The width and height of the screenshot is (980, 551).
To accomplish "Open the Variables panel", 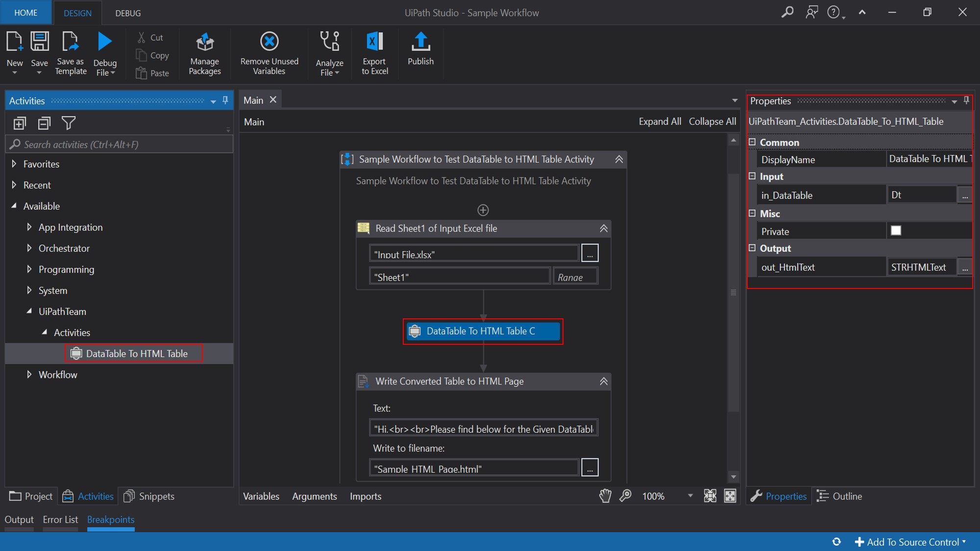I will tap(261, 496).
